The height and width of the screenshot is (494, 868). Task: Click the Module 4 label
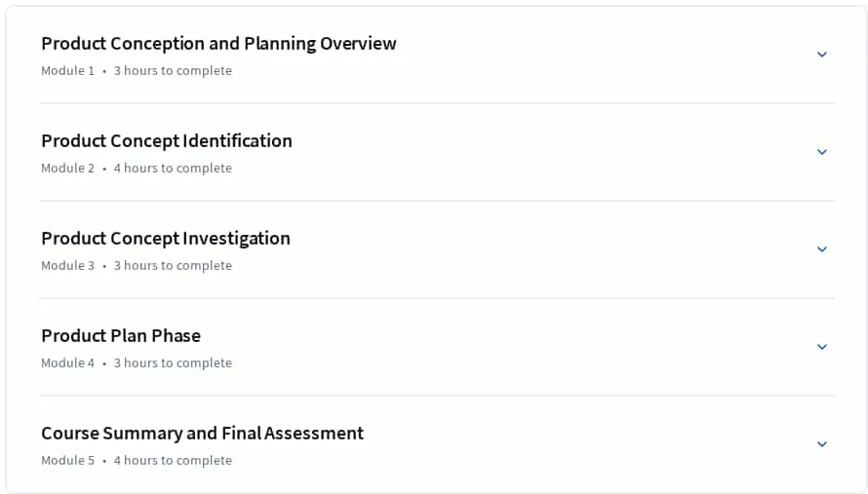point(67,362)
